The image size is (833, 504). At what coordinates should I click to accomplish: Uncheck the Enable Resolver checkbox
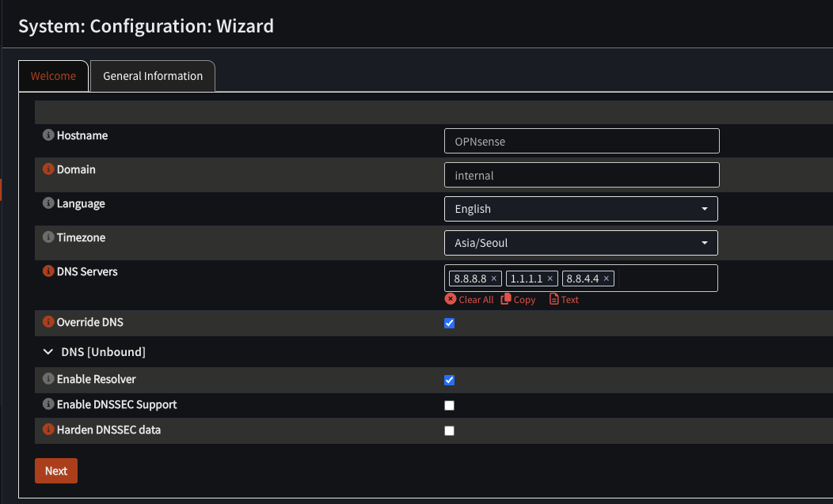pyautogui.click(x=450, y=380)
